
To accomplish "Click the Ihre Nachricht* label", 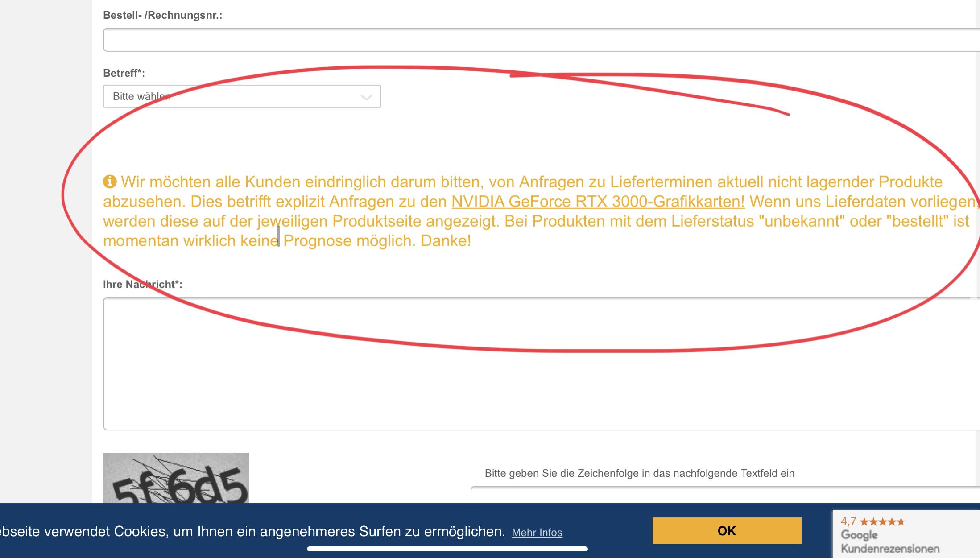I will tap(142, 284).
